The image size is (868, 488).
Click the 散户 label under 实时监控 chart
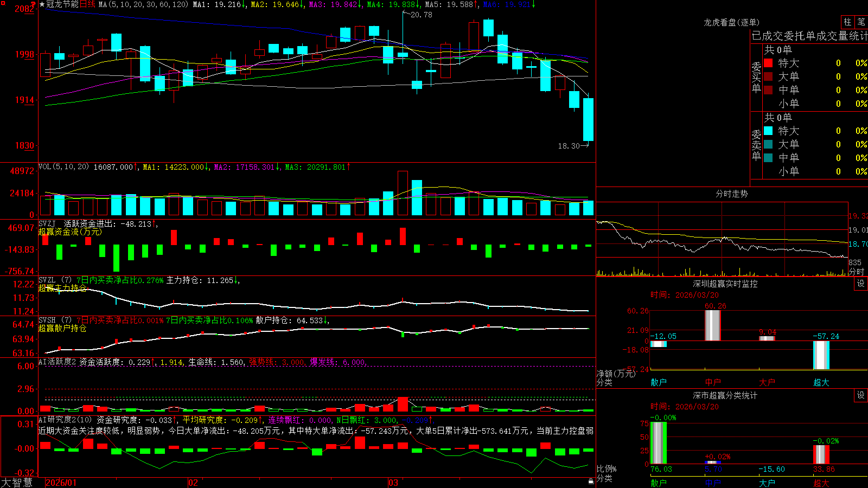[x=659, y=382]
